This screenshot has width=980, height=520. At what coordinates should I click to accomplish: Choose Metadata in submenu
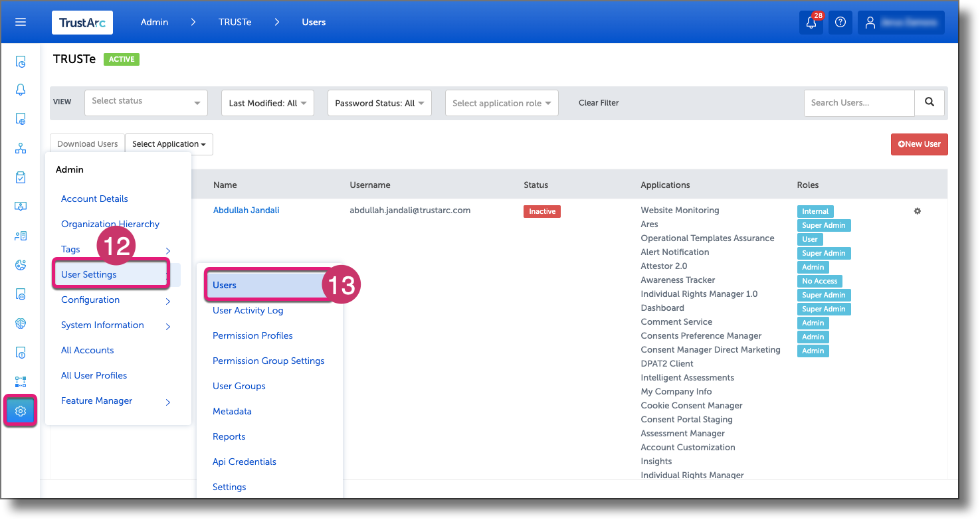point(232,411)
